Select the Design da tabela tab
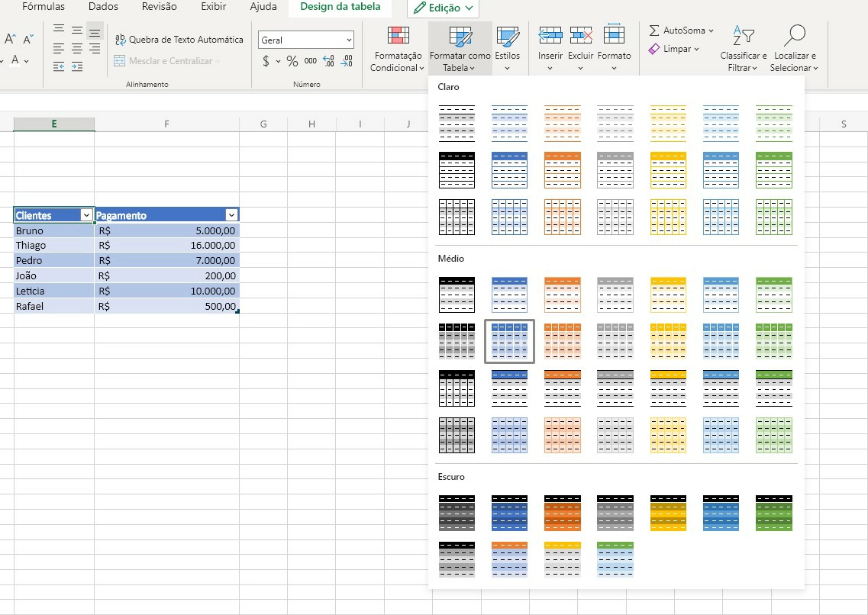Image resolution: width=868 pixels, height=615 pixels. (340, 7)
